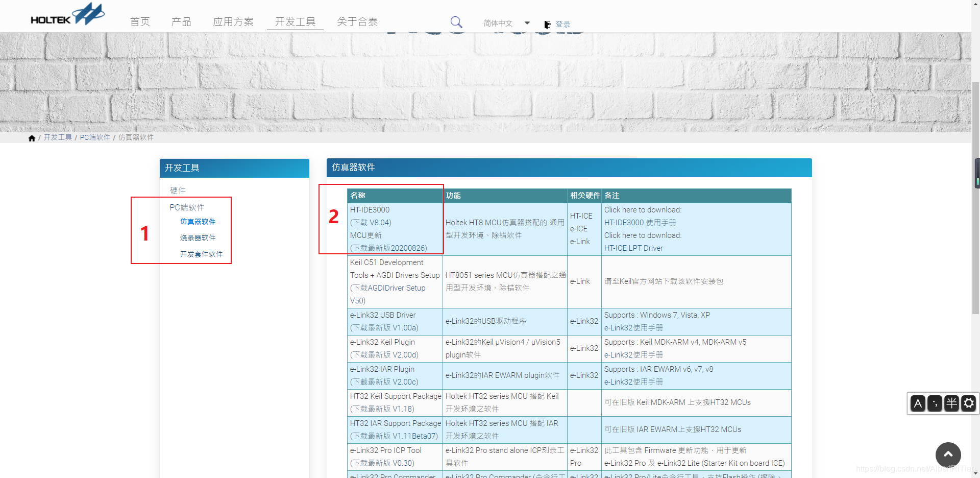Click the 登录 login link
The width and height of the screenshot is (980, 478).
[563, 25]
